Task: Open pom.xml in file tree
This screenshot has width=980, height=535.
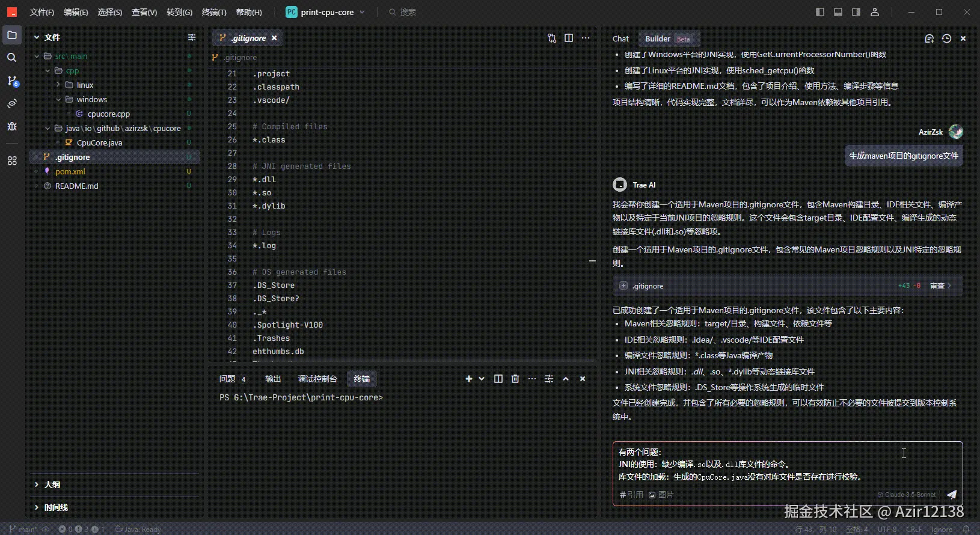Action: [70, 171]
